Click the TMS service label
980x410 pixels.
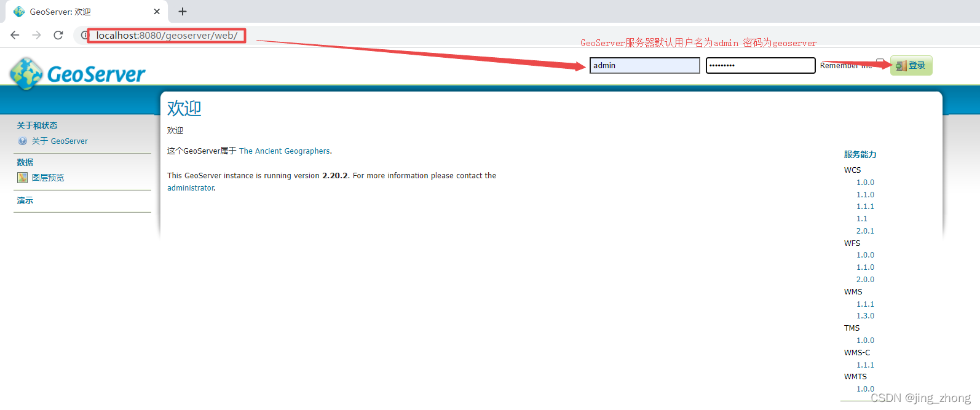852,328
